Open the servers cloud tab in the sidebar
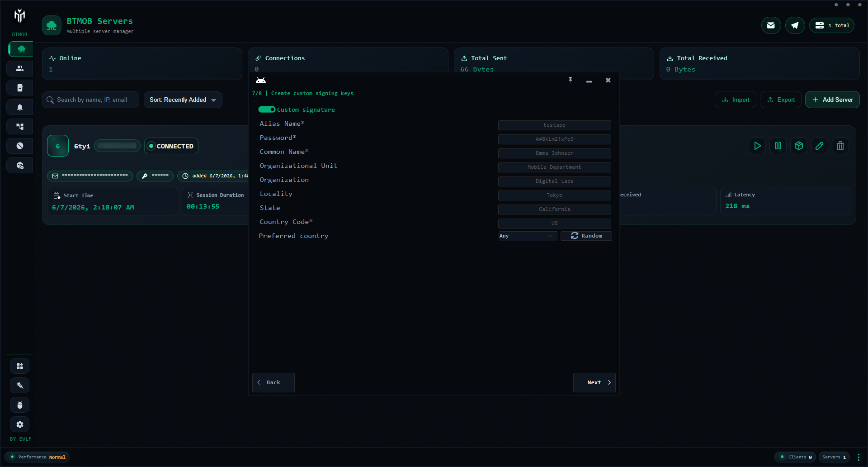This screenshot has height=467, width=868. click(21, 49)
